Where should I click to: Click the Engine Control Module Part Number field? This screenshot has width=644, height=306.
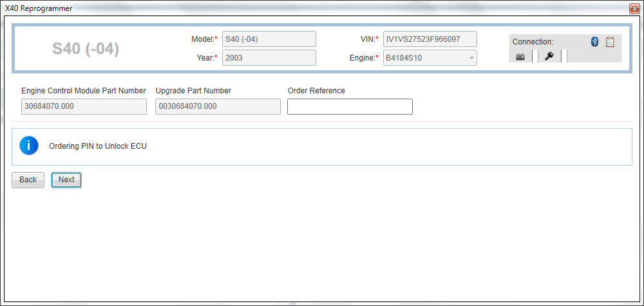tap(84, 106)
